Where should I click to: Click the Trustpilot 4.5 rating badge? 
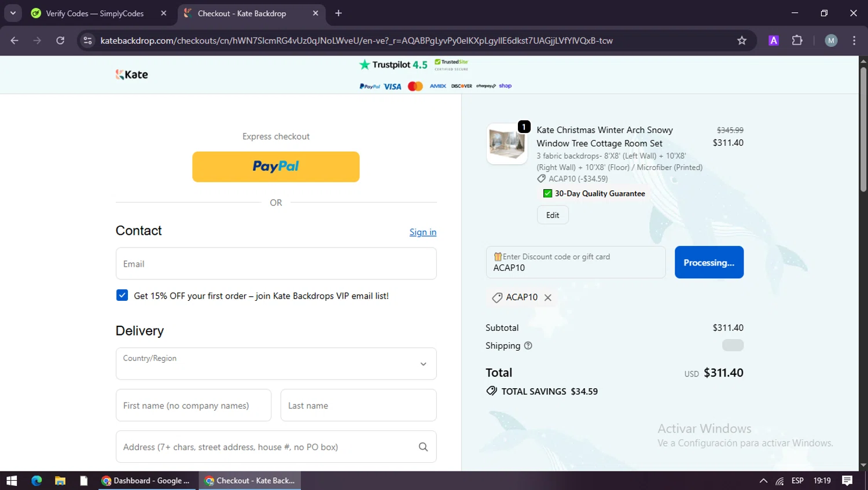(x=393, y=65)
